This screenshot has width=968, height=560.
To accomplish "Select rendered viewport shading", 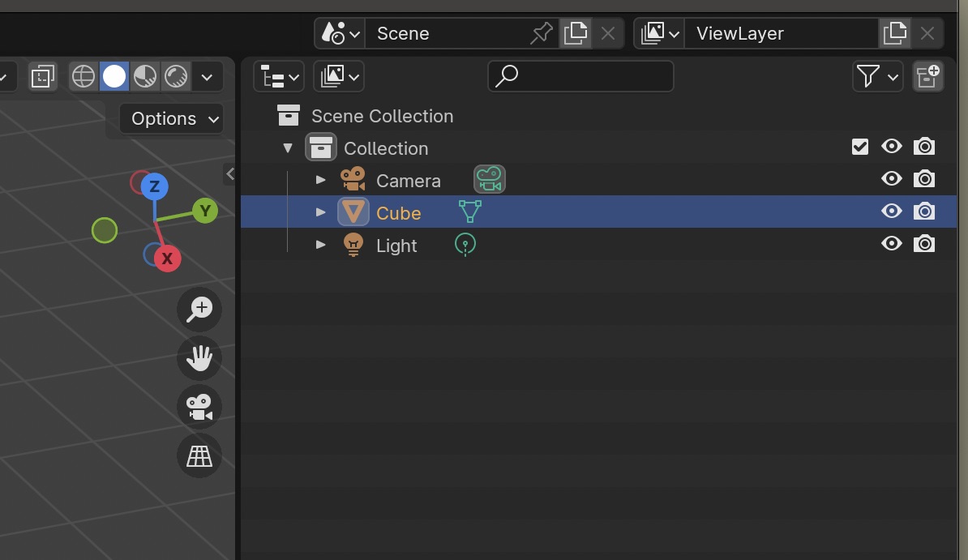I will [x=176, y=76].
